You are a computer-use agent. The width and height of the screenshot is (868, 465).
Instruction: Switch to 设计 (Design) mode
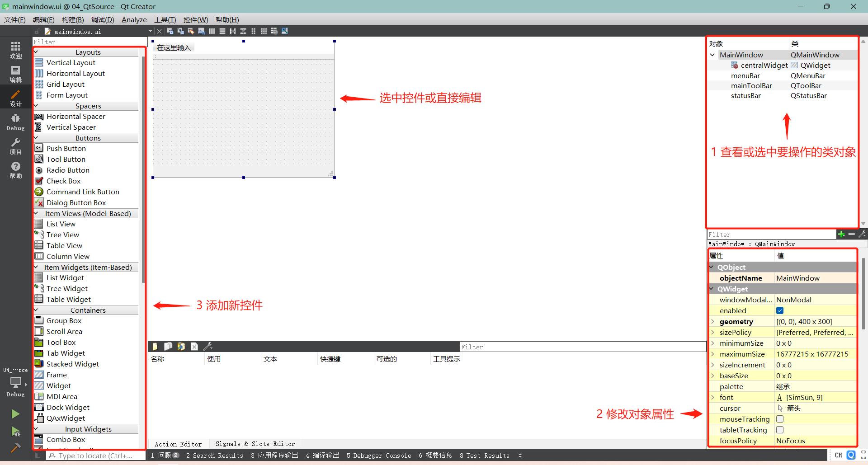[x=16, y=98]
